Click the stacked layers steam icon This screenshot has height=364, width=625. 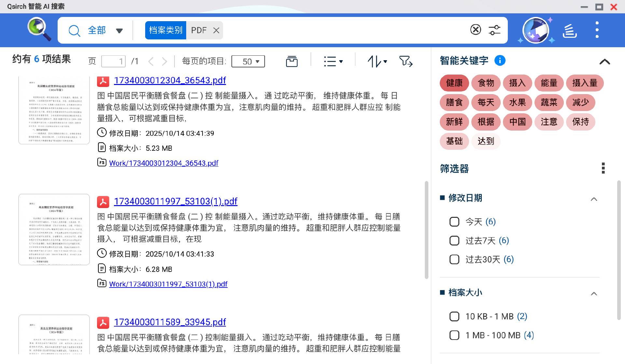click(570, 31)
